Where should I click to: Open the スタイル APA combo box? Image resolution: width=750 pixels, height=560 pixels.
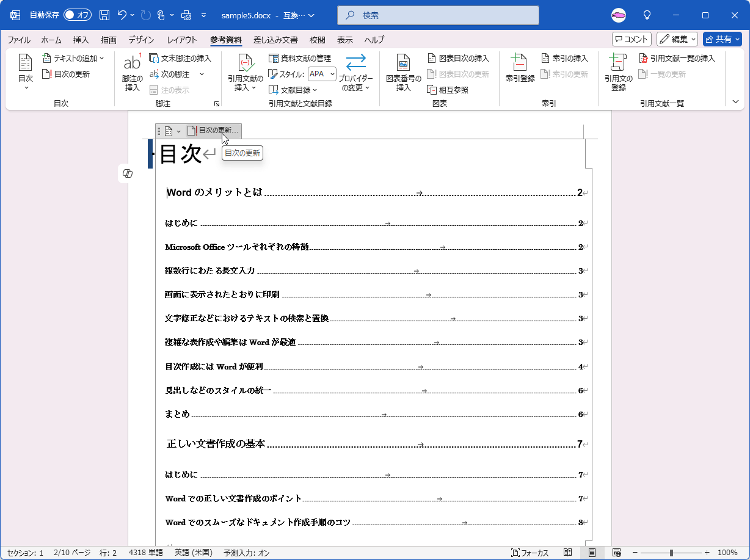[322, 74]
